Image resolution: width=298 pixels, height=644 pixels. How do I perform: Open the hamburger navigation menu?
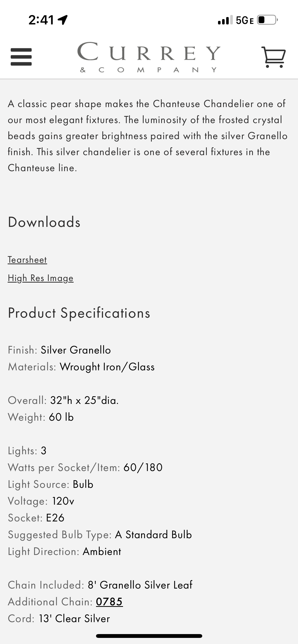pyautogui.click(x=21, y=57)
